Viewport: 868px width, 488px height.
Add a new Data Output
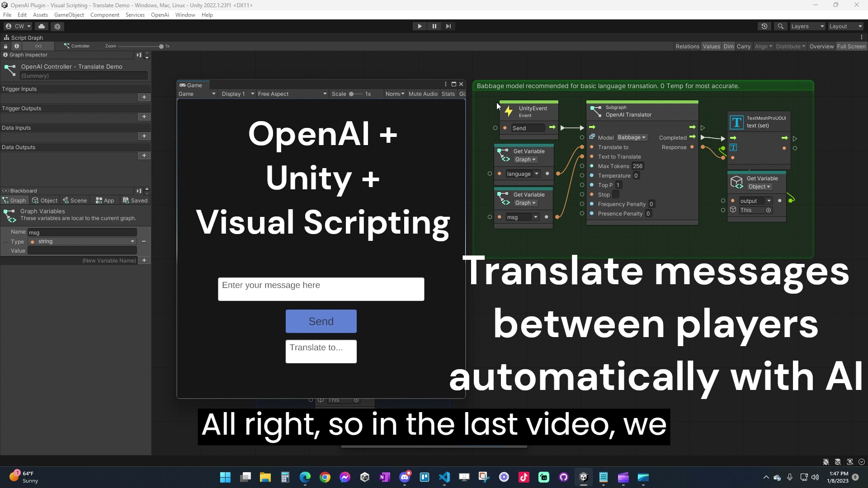tap(144, 155)
